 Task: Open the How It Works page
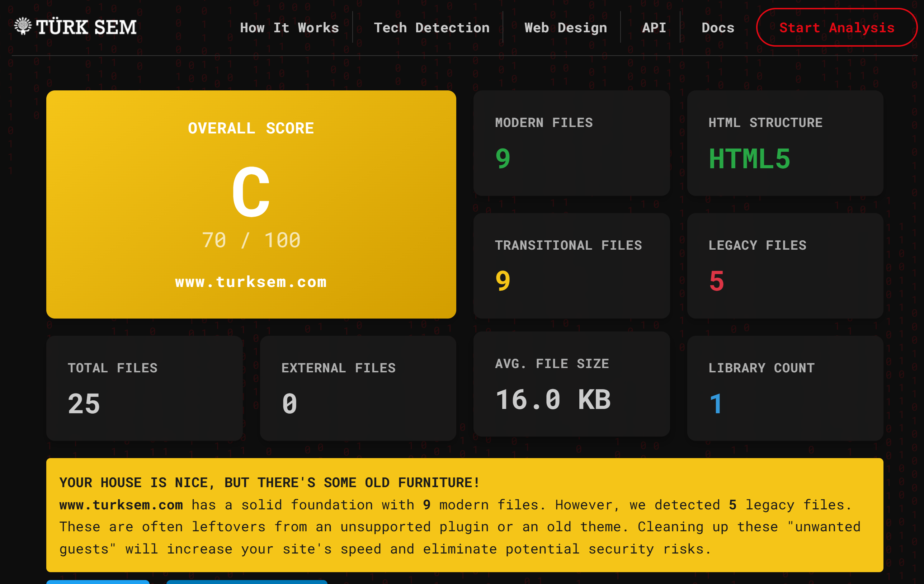click(289, 28)
